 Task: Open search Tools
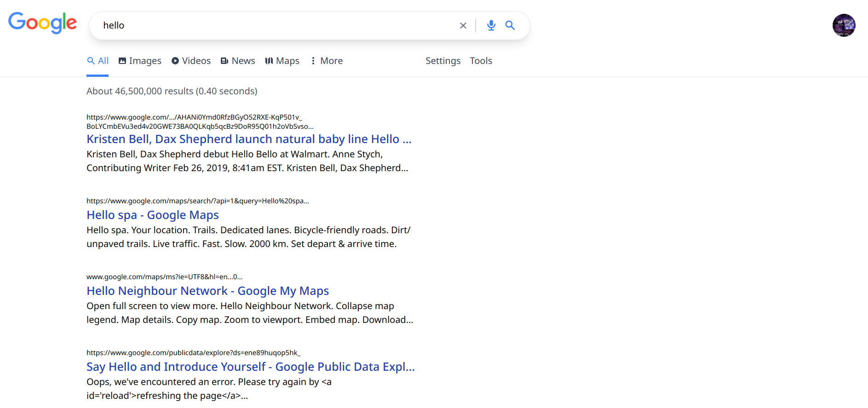[481, 61]
